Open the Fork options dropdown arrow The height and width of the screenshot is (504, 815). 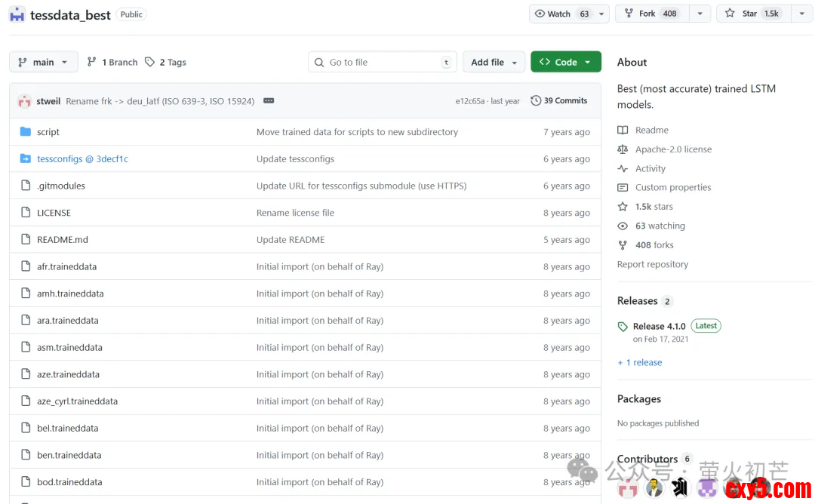(x=700, y=14)
